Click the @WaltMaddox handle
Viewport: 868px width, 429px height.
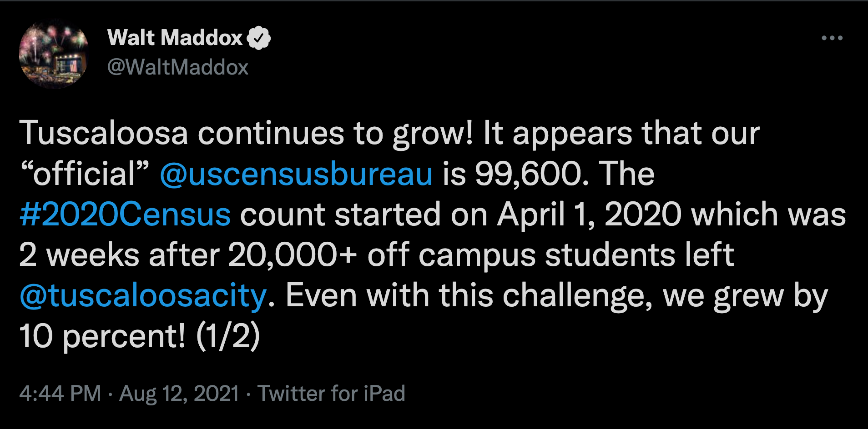177,67
